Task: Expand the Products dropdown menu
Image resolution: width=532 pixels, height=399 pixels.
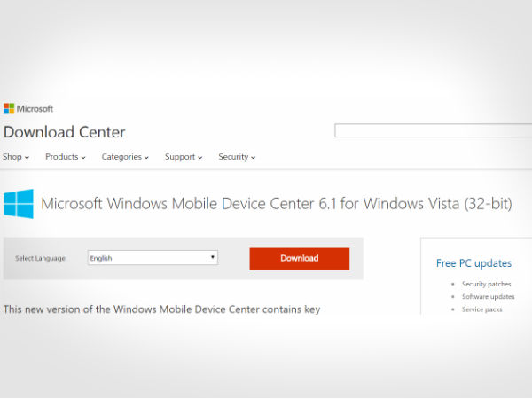Action: pos(65,157)
